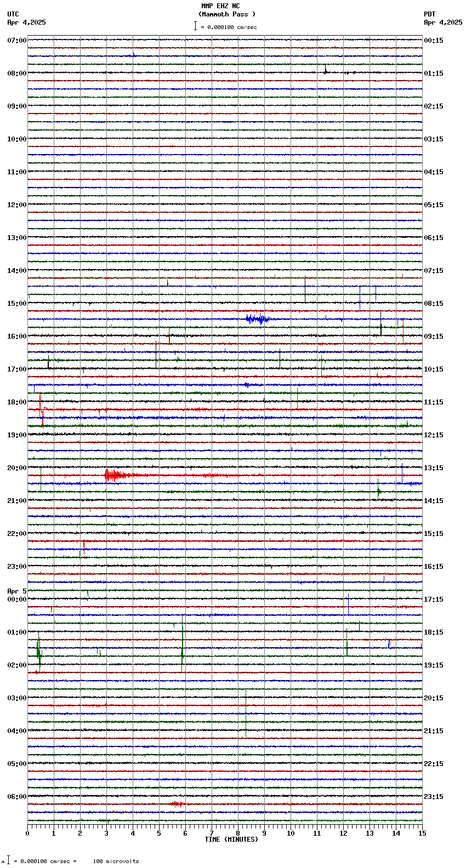Screen dimensions: 466x868
Task: Click the 01:15 PDT time label
Action: 434,73
